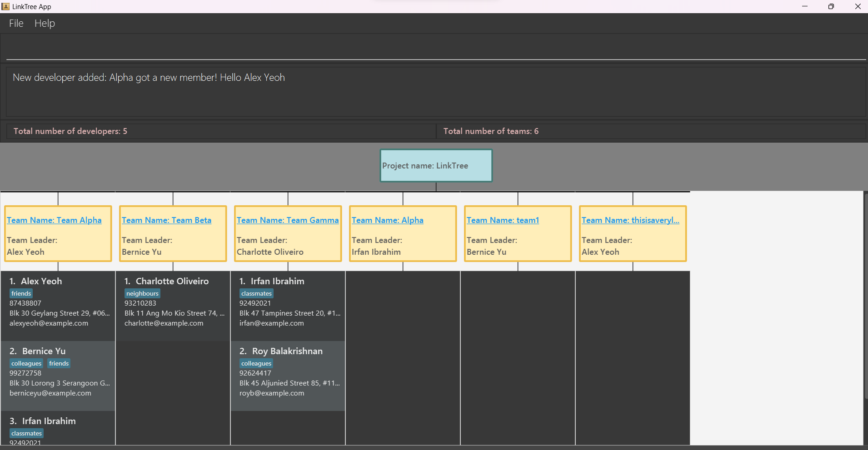Click phone number 93210283
868x450 pixels.
(x=140, y=303)
